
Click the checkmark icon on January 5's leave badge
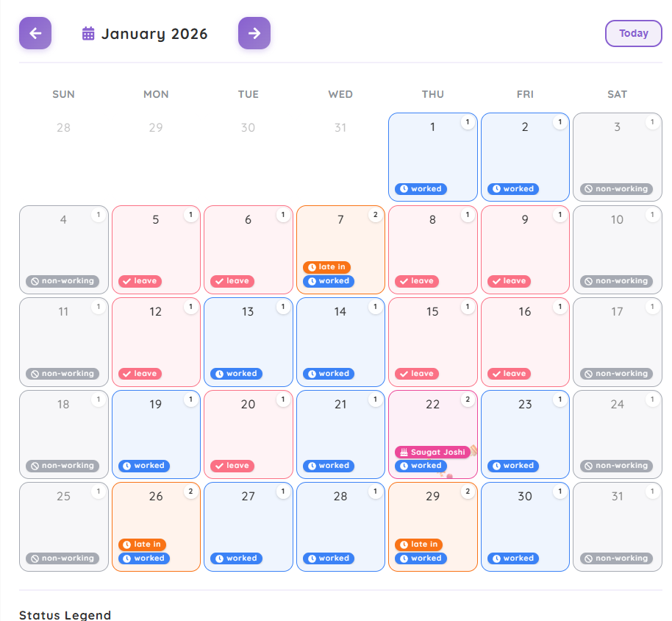pyautogui.click(x=126, y=281)
